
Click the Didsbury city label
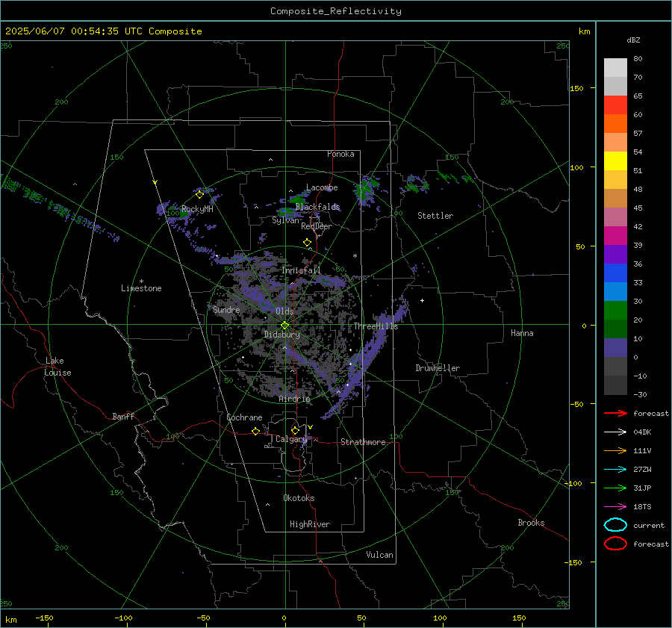(x=282, y=335)
